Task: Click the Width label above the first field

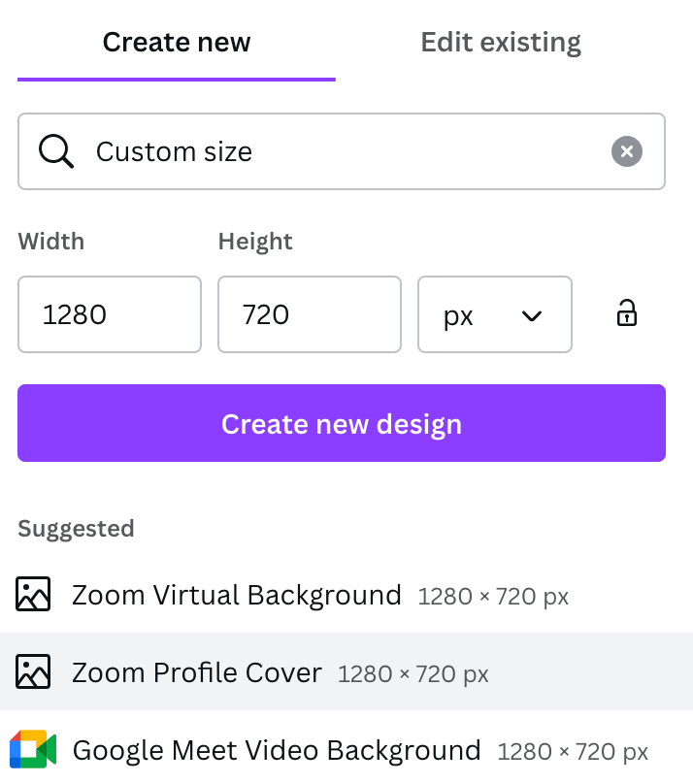Action: pos(50,241)
